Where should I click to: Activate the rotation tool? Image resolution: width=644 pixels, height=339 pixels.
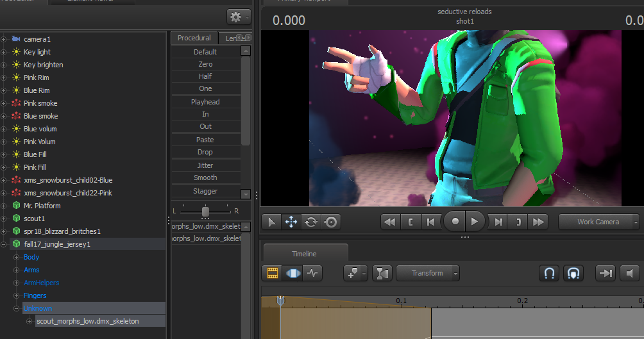(x=311, y=222)
